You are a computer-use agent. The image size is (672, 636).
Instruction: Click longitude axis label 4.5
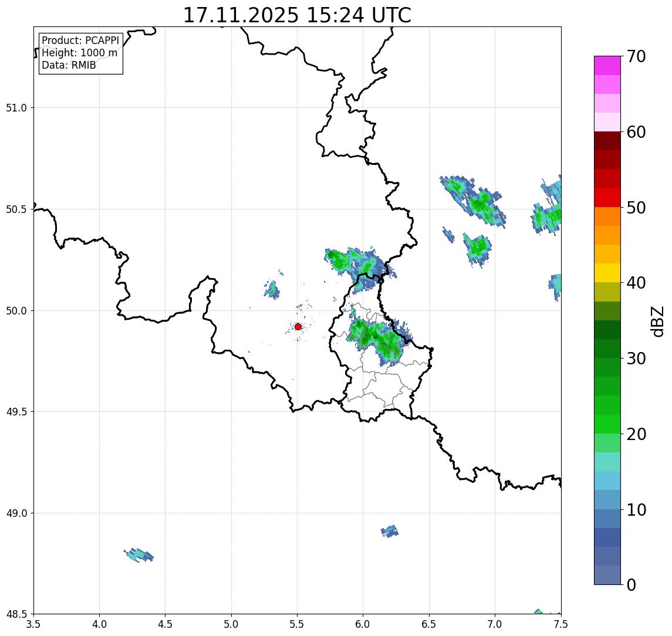click(x=166, y=624)
